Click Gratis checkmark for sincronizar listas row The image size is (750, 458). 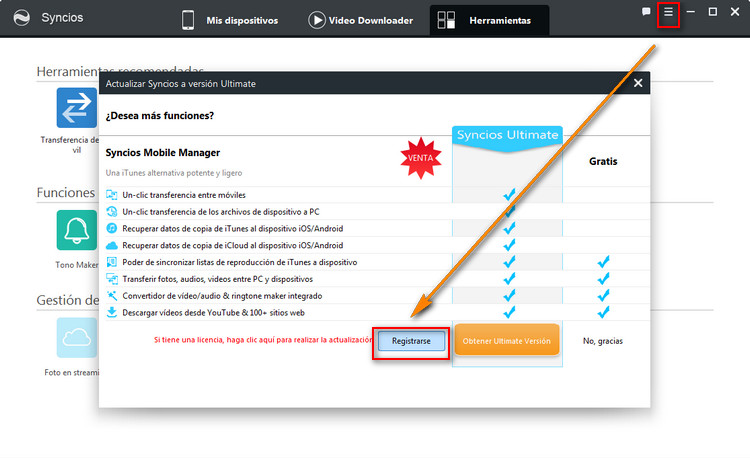(x=603, y=262)
